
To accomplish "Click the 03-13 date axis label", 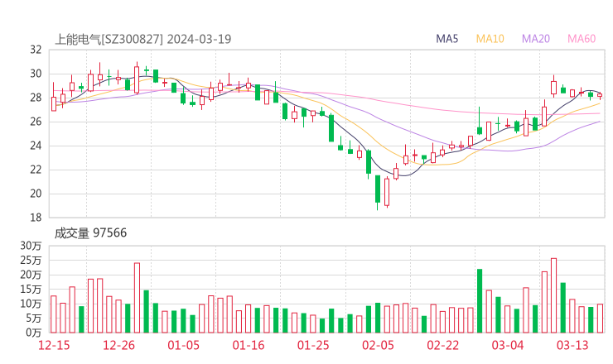I will [x=572, y=345].
